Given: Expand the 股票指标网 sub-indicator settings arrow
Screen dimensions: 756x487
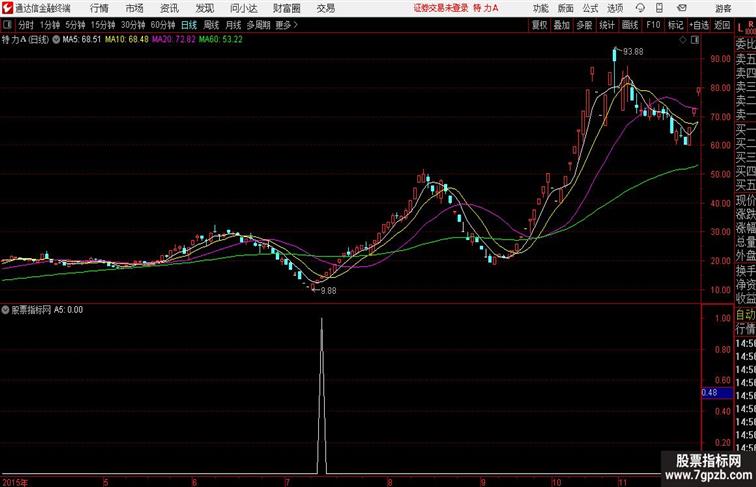Looking at the screenshot, I should click(x=5, y=310).
